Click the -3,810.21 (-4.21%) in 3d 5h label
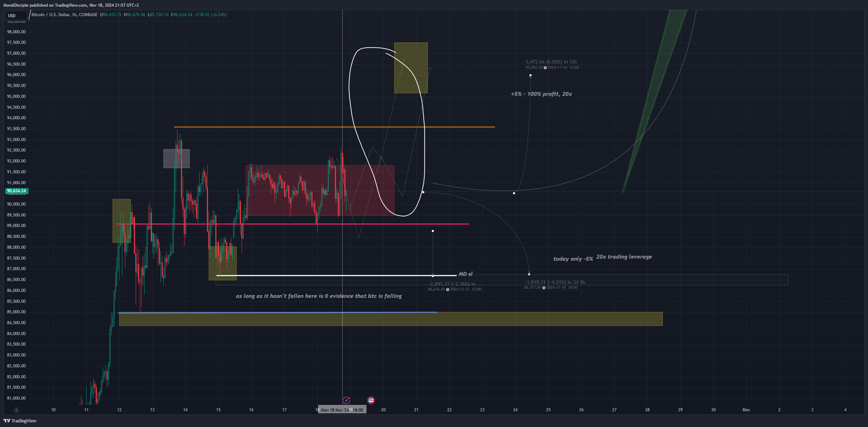868x427 pixels. [x=554, y=282]
